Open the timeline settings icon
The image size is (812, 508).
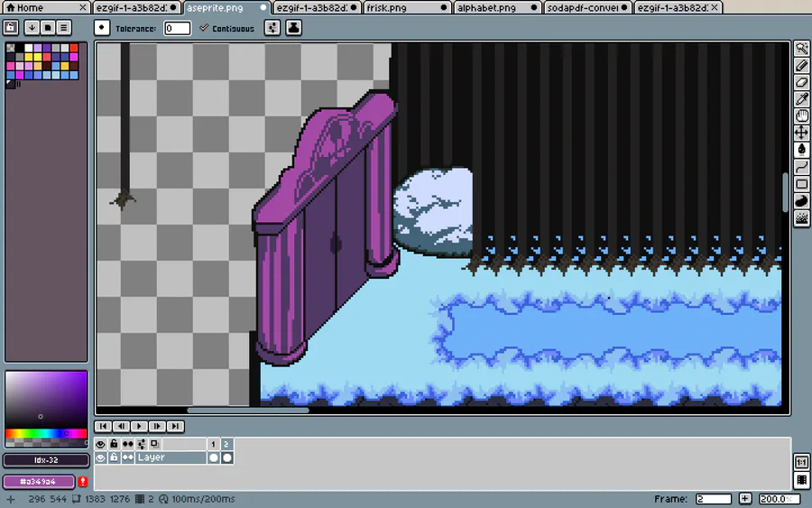(x=142, y=444)
